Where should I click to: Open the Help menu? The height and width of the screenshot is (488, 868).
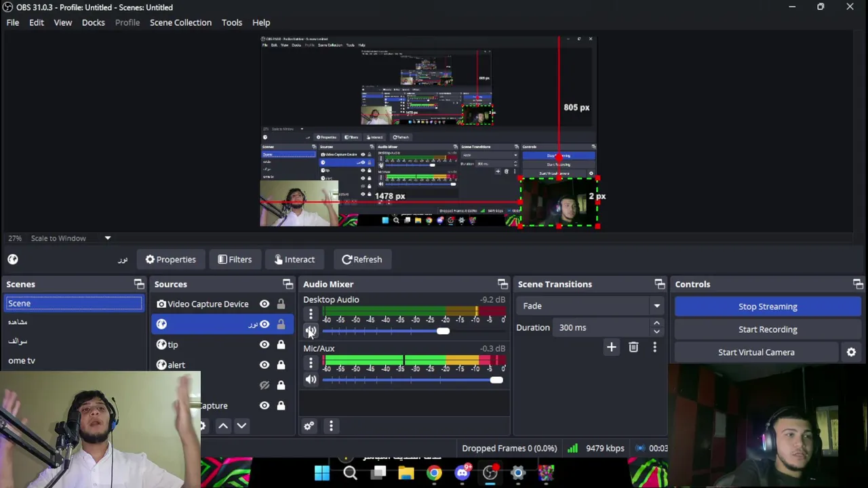261,22
